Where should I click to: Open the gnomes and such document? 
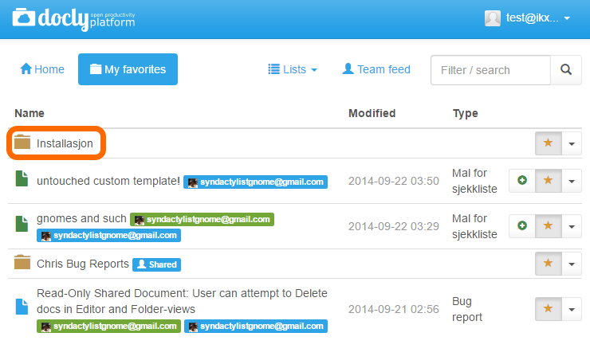(x=81, y=218)
